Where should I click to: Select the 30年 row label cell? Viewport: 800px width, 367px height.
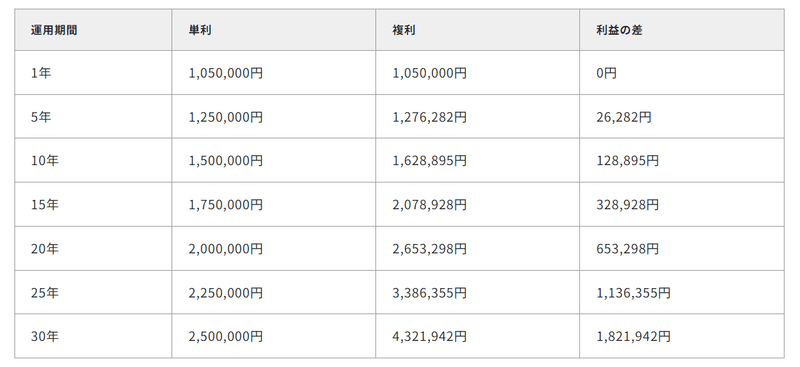point(93,336)
